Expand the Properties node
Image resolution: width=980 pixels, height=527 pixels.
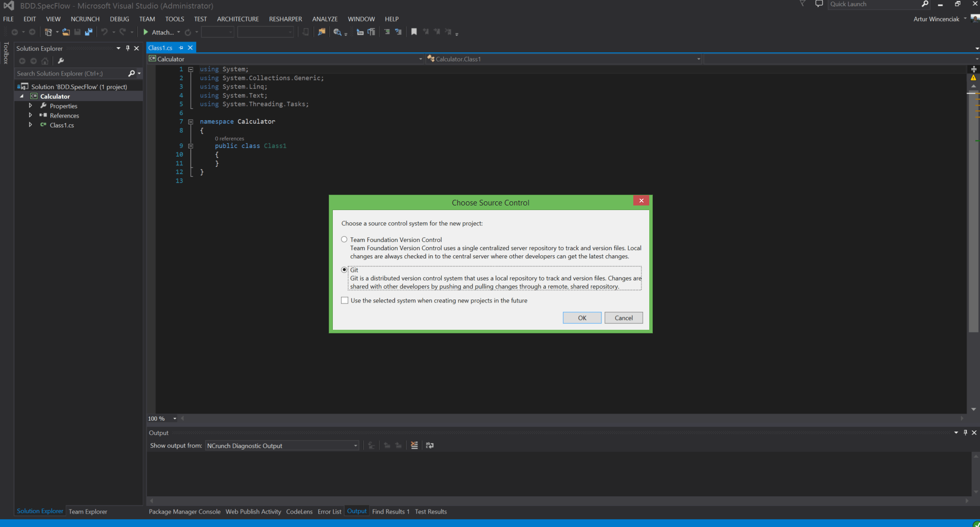click(x=30, y=106)
